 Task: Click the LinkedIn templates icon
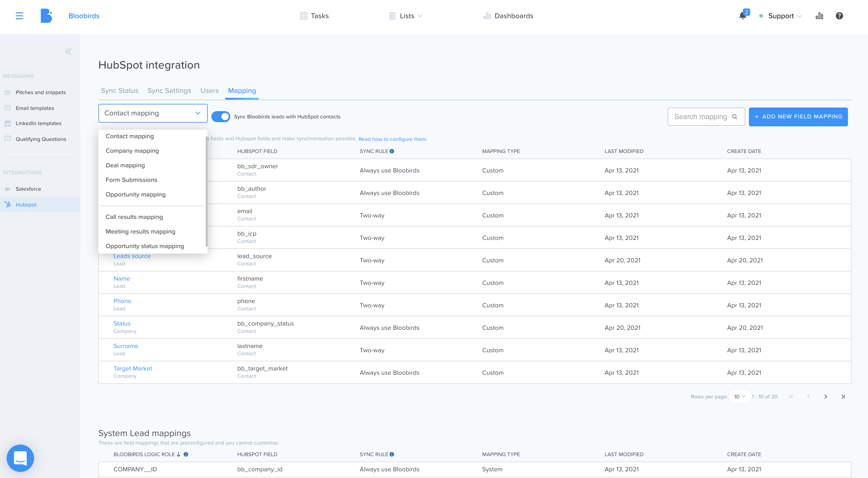pyautogui.click(x=8, y=123)
